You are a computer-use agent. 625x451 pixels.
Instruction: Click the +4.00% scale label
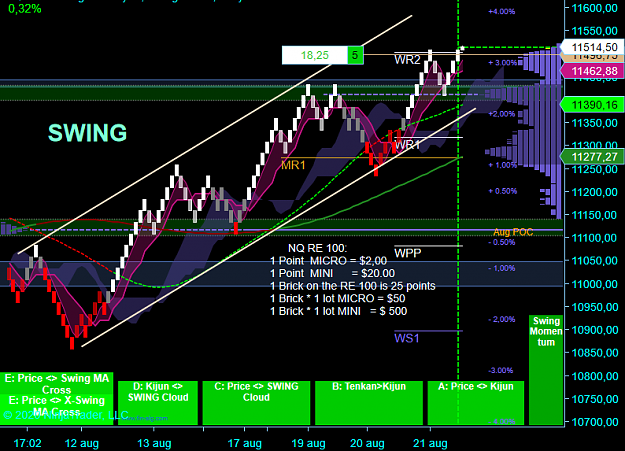[502, 12]
